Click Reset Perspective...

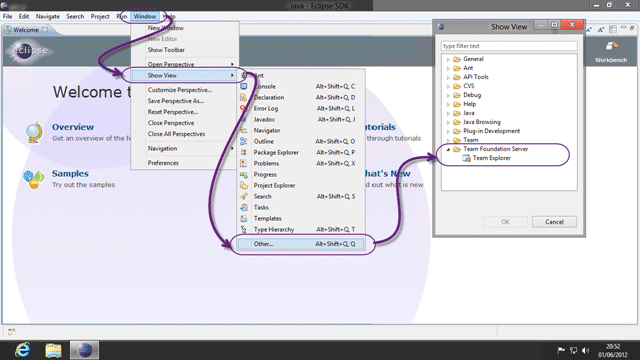[x=173, y=112]
